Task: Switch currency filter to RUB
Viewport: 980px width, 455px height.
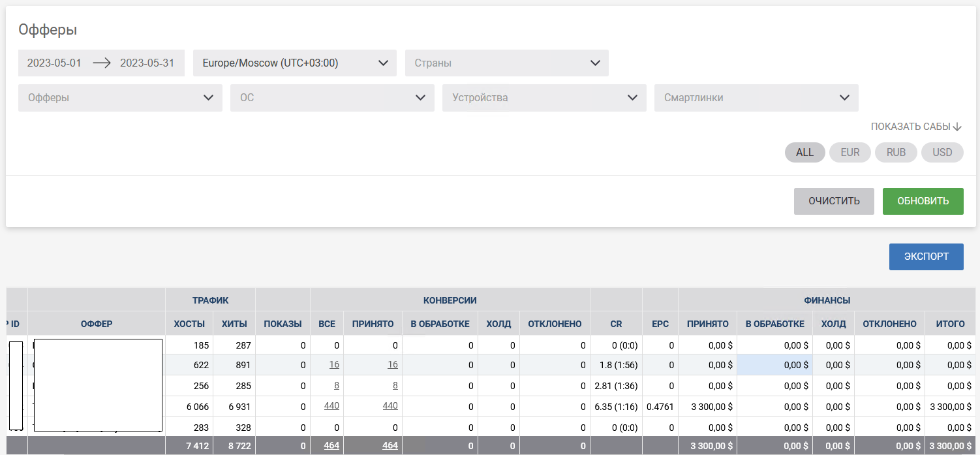Action: coord(896,152)
